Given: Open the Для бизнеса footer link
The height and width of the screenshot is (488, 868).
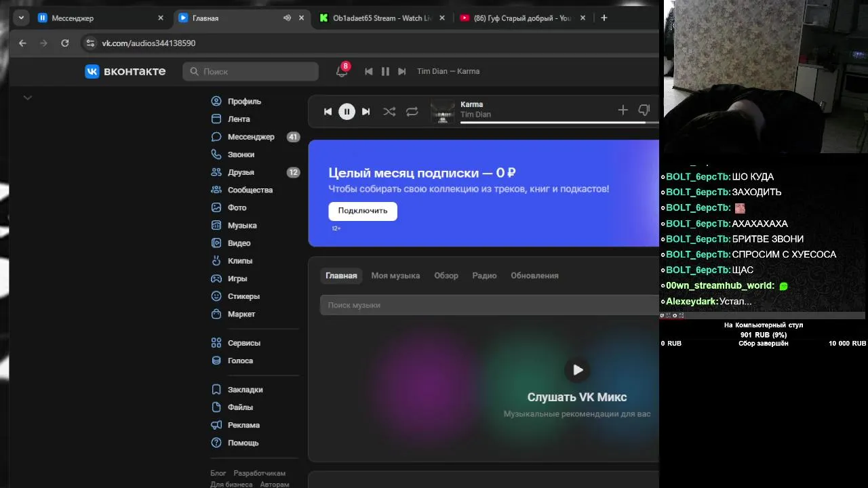Looking at the screenshot, I should point(231,485).
